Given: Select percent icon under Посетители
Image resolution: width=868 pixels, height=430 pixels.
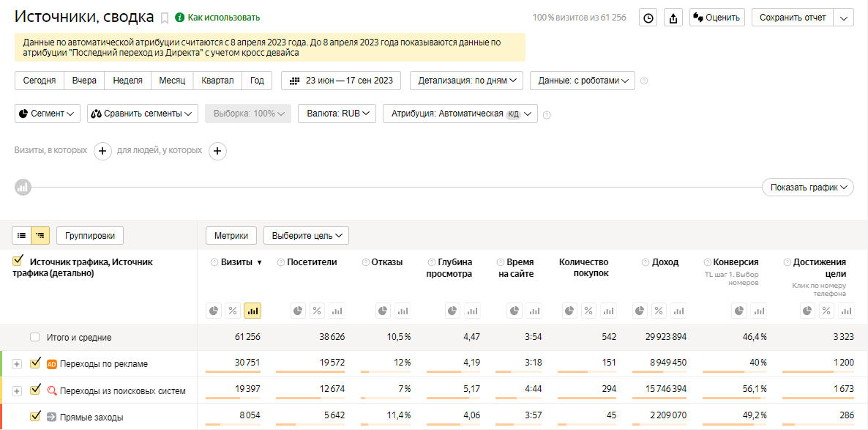Looking at the screenshot, I should tap(317, 311).
